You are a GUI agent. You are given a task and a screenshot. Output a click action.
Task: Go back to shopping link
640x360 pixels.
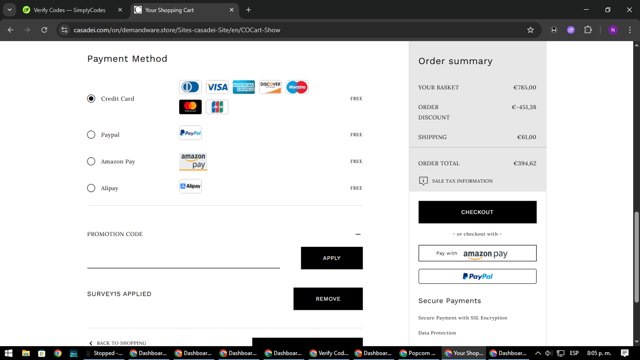click(118, 343)
